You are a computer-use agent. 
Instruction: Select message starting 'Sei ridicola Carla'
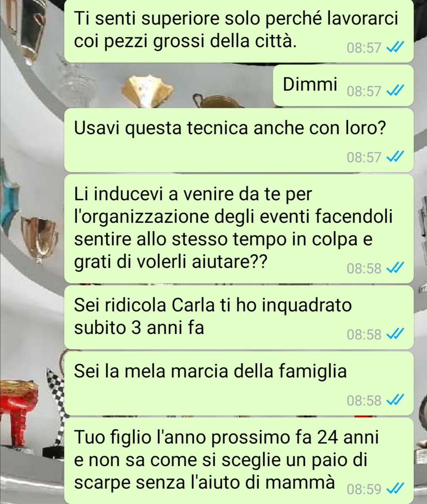click(x=239, y=317)
